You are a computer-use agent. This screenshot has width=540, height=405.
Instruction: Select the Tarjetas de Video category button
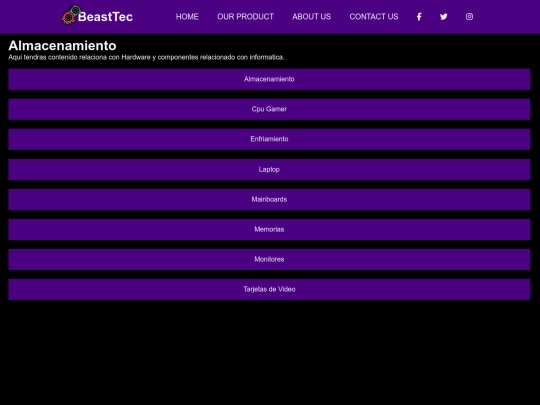(269, 289)
